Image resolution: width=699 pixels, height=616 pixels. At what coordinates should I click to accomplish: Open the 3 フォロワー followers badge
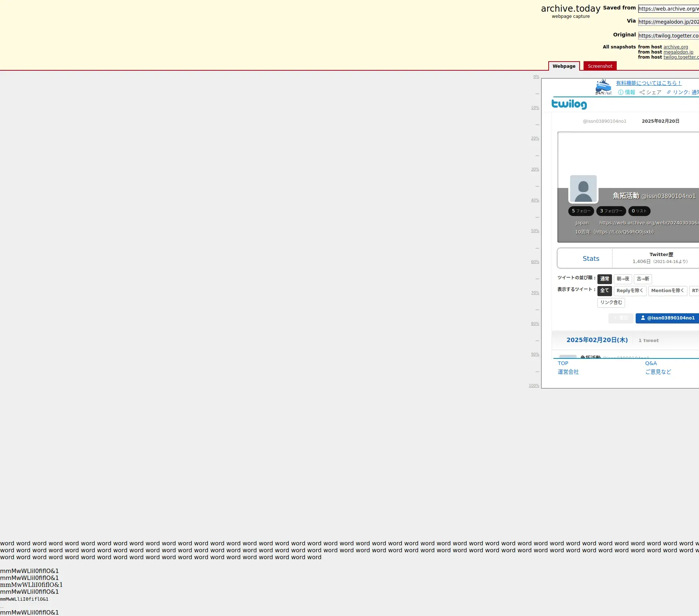coord(611,211)
